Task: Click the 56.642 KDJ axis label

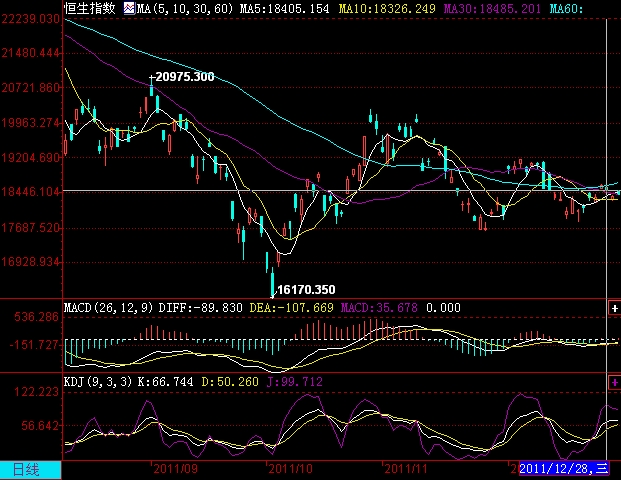Action: 40,426
